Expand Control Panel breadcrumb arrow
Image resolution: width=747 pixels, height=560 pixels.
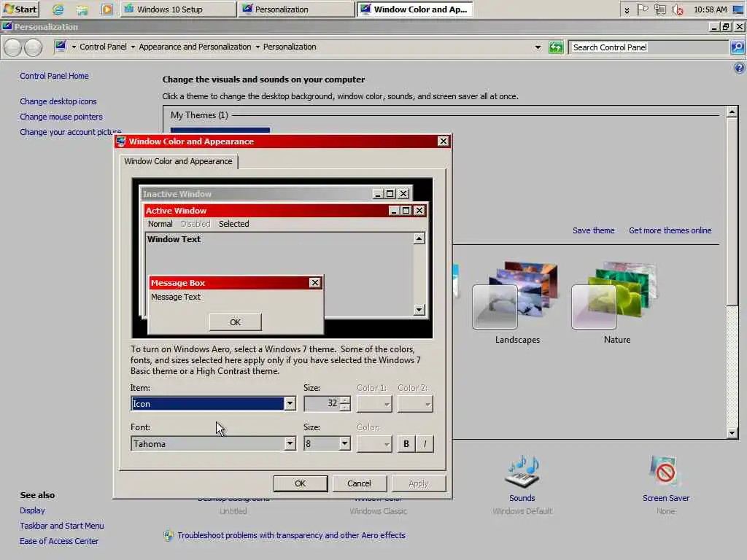click(133, 47)
